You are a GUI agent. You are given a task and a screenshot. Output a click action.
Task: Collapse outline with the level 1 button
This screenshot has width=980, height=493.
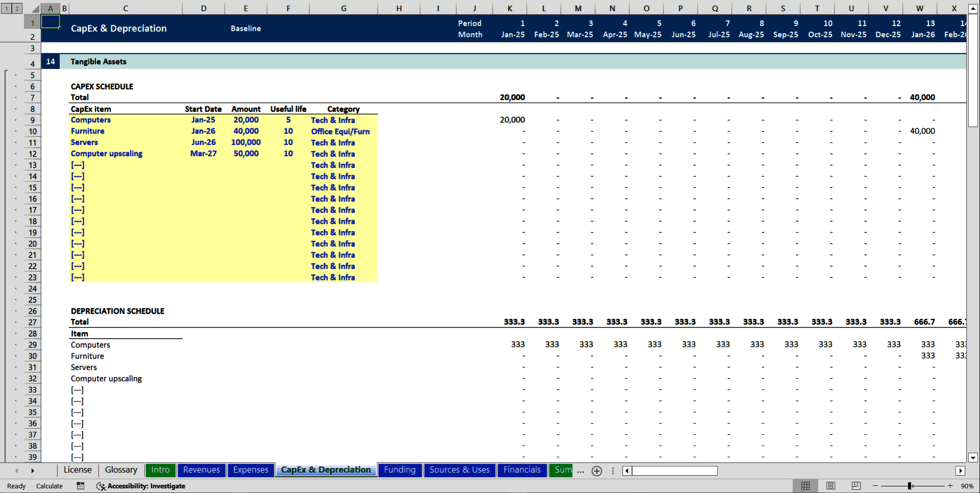pos(6,8)
